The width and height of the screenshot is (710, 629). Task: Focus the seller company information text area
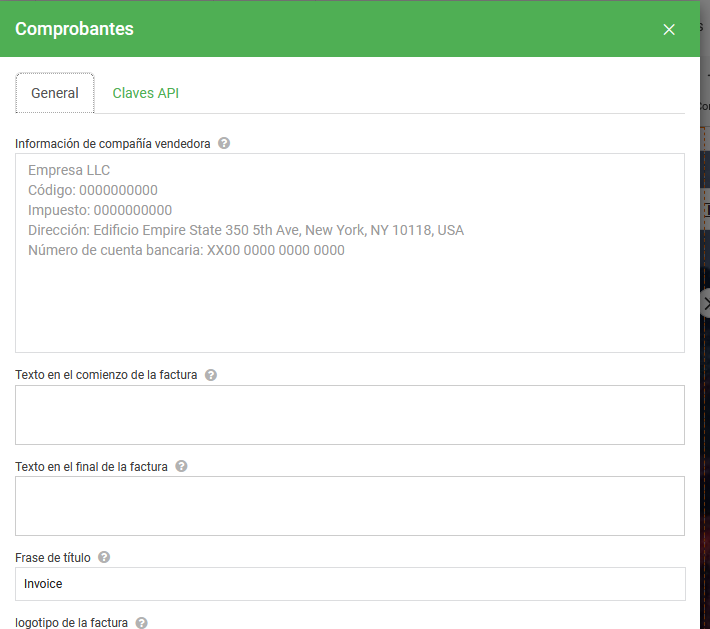(x=350, y=253)
